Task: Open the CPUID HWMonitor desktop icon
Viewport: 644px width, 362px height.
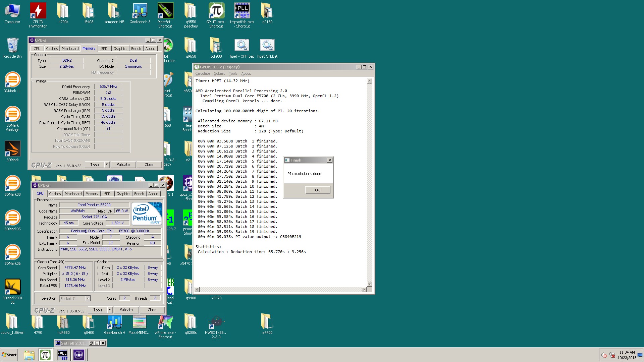Action: pyautogui.click(x=38, y=15)
